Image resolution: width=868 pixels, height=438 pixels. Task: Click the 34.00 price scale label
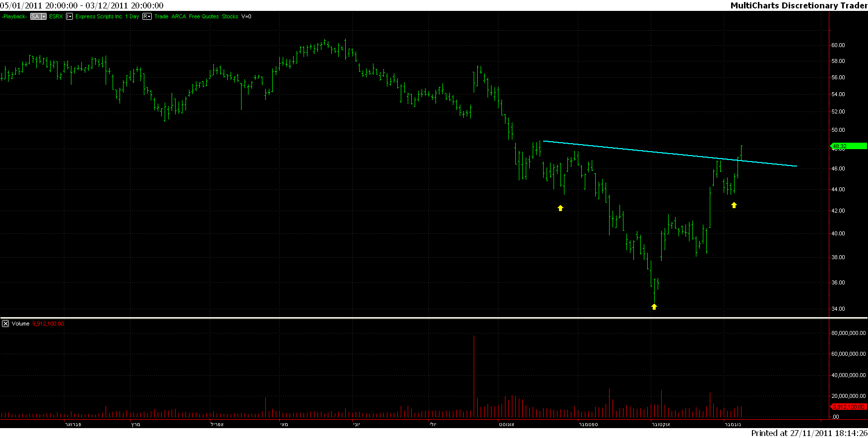pos(838,309)
